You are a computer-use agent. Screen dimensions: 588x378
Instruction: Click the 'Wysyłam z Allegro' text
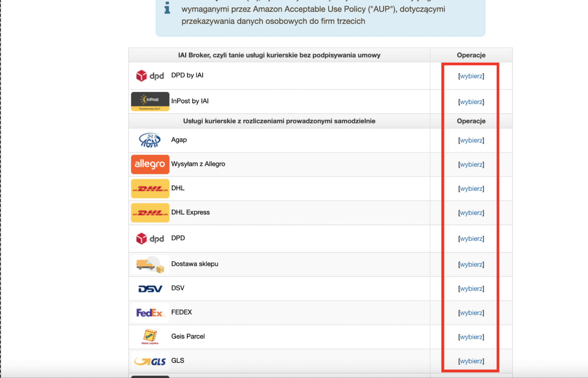click(x=198, y=164)
